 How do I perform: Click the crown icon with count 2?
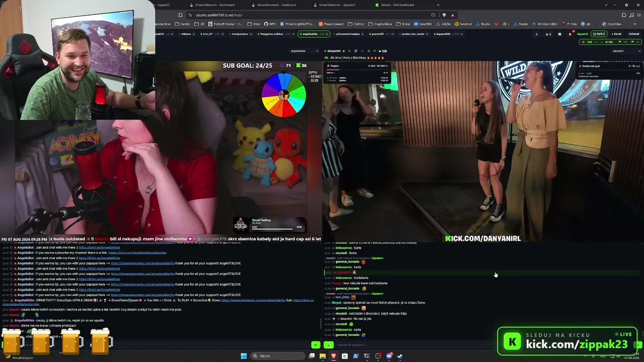click(x=547, y=34)
